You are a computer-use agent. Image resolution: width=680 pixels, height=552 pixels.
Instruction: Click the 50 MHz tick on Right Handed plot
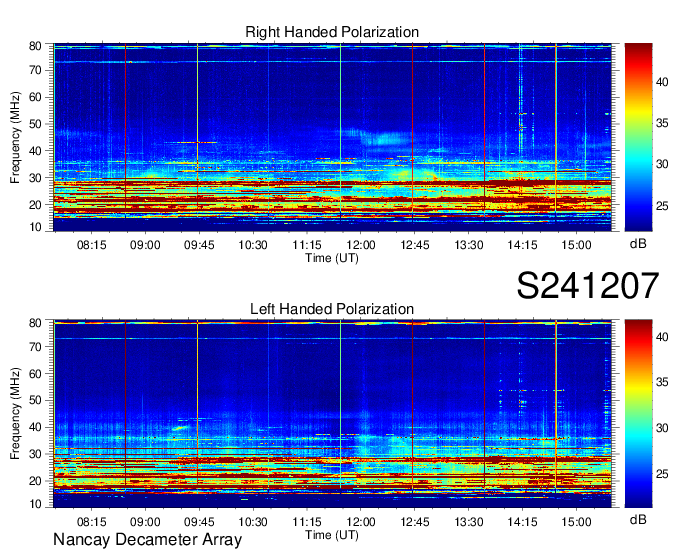click(x=35, y=124)
